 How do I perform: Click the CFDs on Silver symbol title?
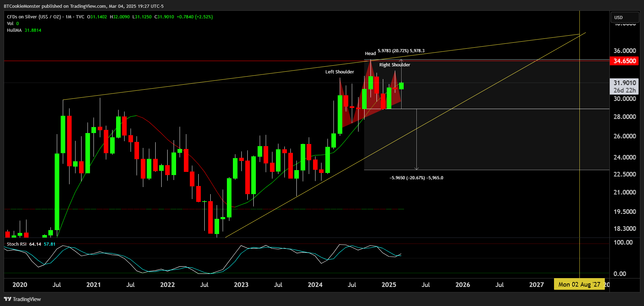pos(34,17)
